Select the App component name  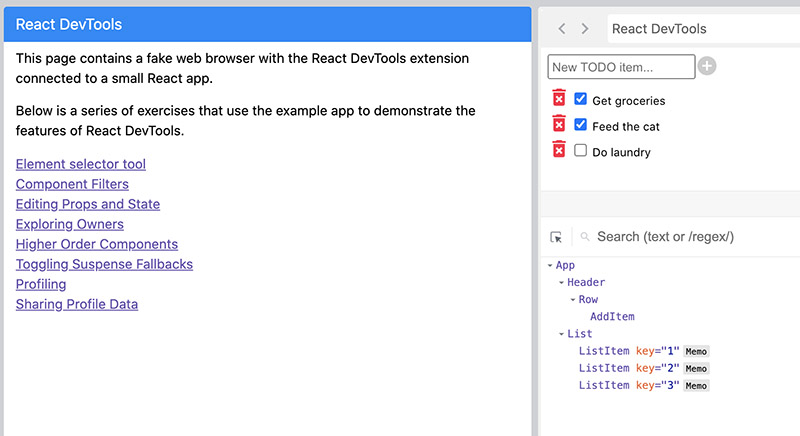pyautogui.click(x=565, y=265)
